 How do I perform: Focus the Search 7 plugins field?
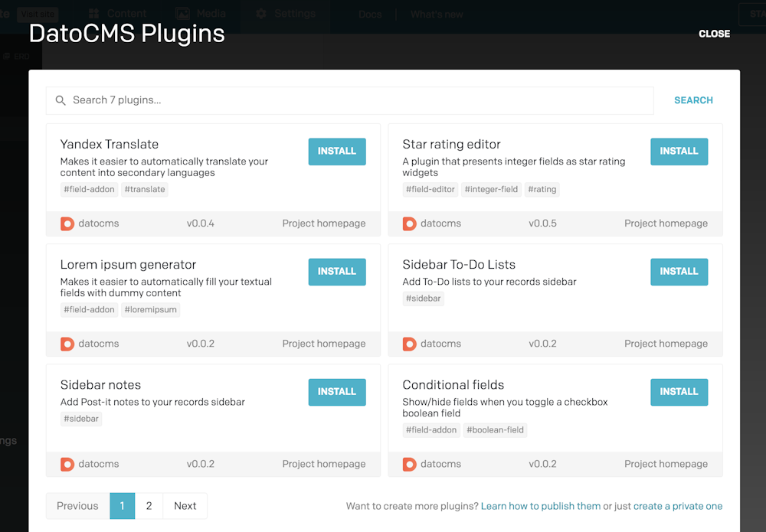[350, 100]
